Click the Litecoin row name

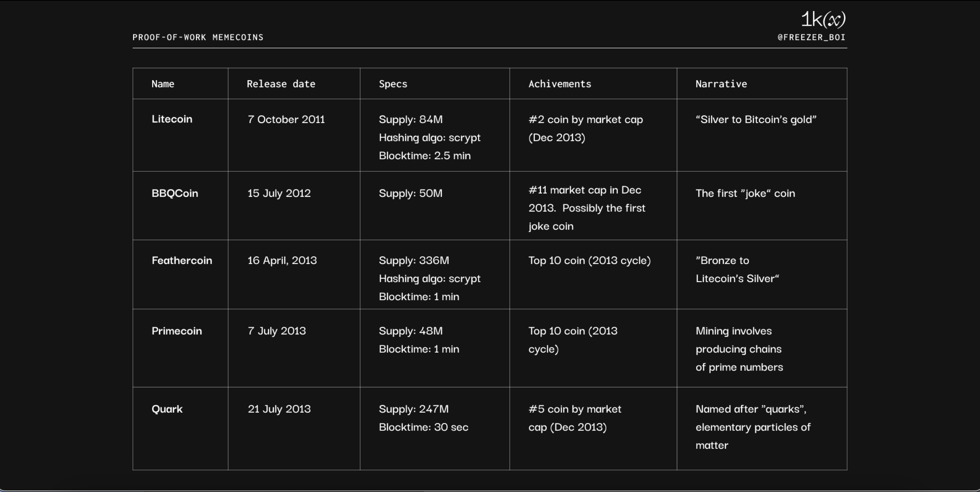click(172, 119)
